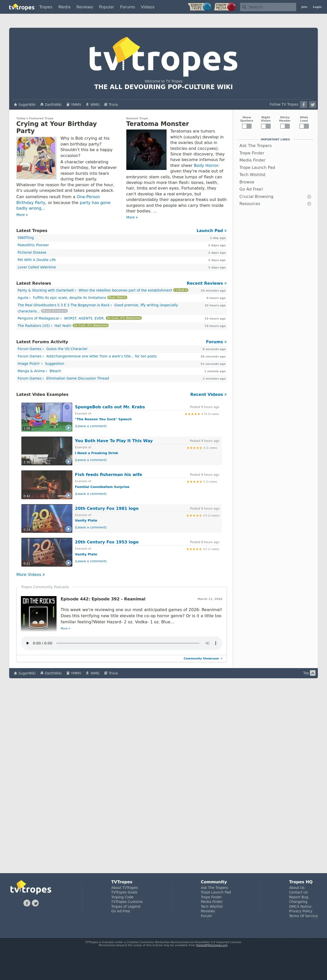Open Recent Videos link

tap(208, 395)
